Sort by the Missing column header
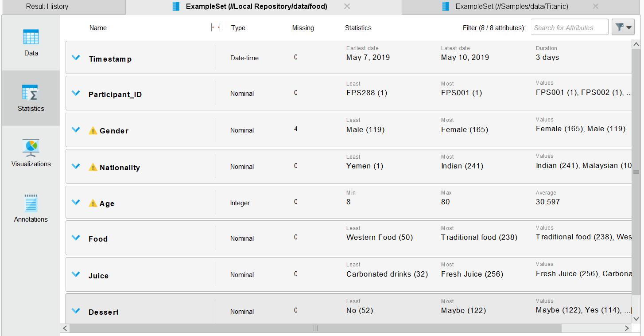The height and width of the screenshot is (336, 644). pyautogui.click(x=303, y=28)
